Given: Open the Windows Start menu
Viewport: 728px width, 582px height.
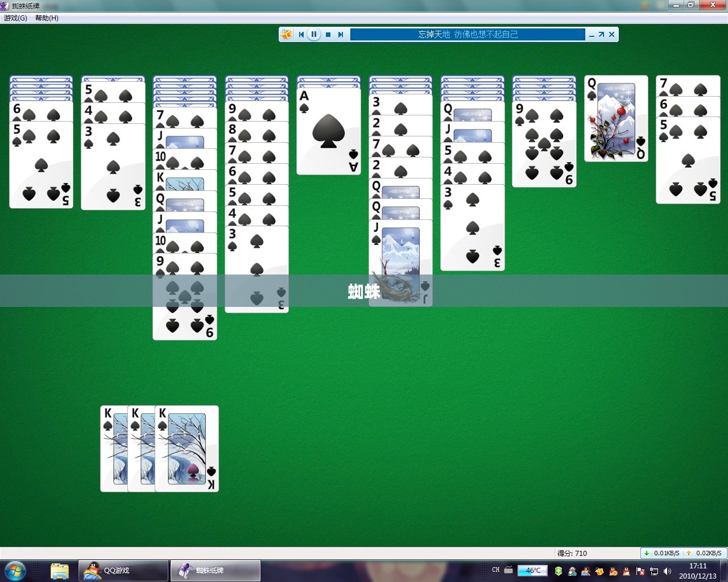Looking at the screenshot, I should tap(15, 571).
